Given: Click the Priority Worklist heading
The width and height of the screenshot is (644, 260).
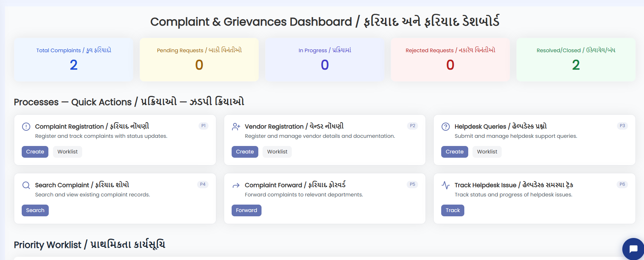Looking at the screenshot, I should (89, 245).
